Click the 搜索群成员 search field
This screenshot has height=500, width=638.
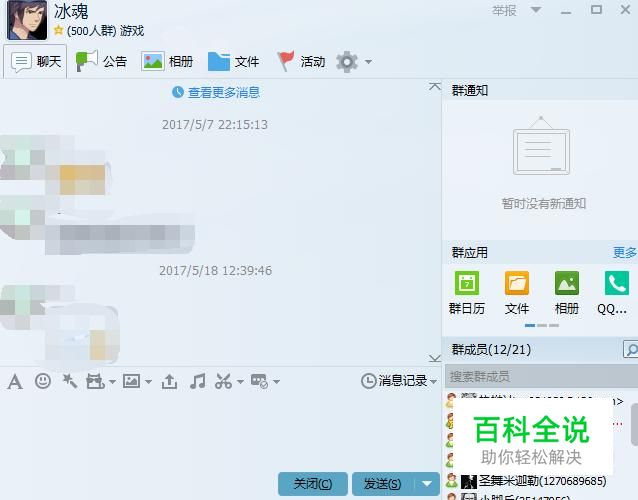(x=541, y=376)
